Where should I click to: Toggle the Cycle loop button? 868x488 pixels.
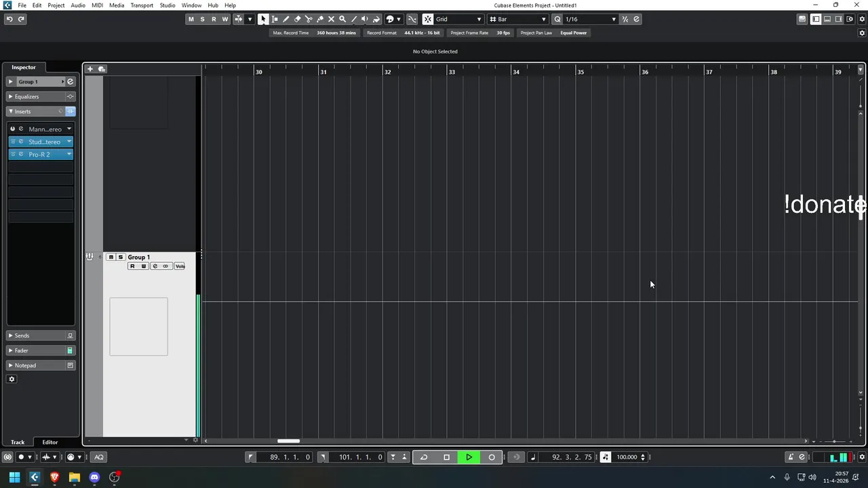pos(424,457)
